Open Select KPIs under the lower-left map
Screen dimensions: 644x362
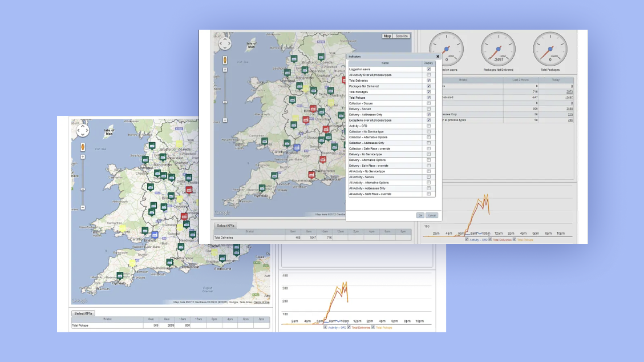[x=83, y=313]
